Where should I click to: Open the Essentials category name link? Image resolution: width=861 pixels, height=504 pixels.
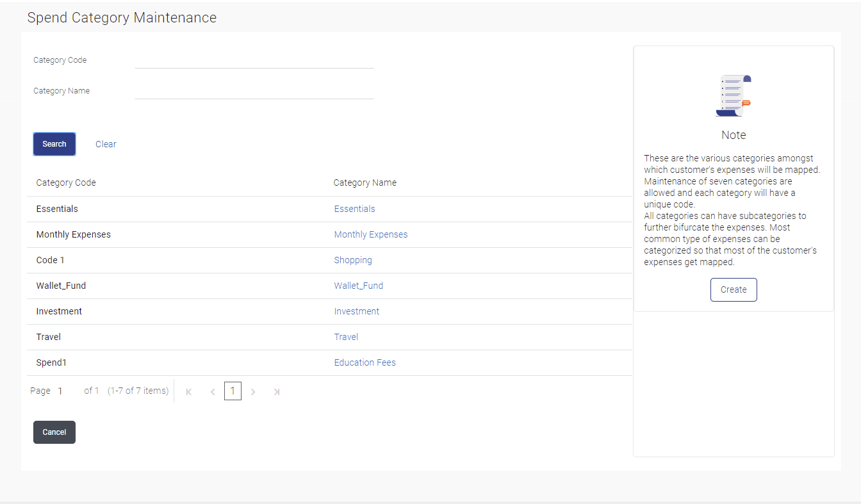pos(354,209)
